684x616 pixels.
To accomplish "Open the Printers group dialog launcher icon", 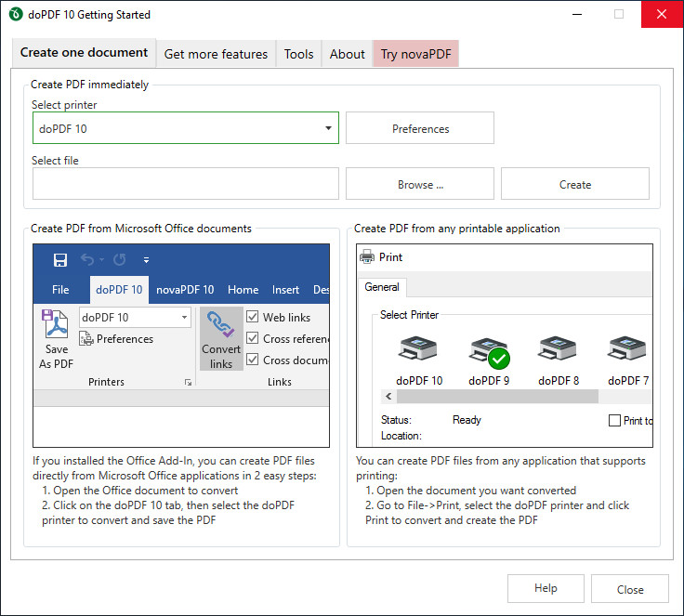I will click(x=188, y=383).
